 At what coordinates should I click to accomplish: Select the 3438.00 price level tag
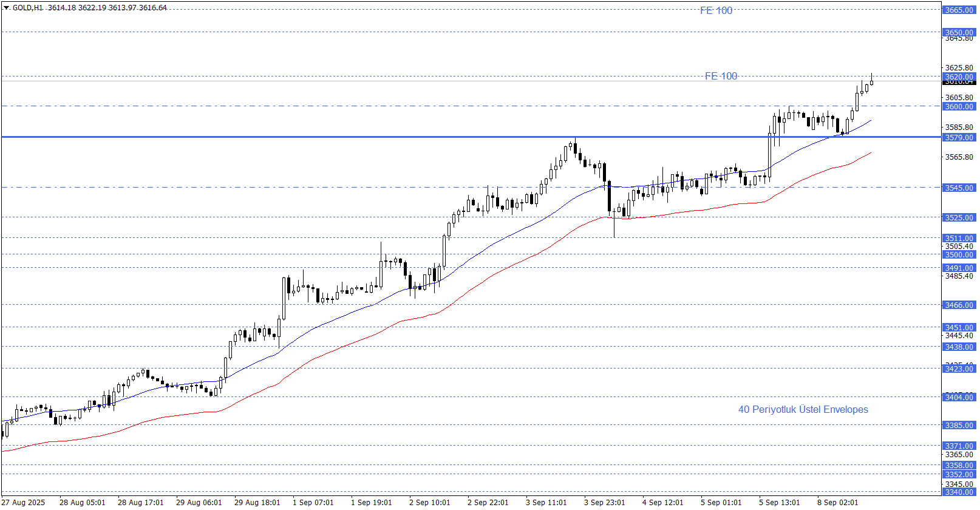[959, 347]
